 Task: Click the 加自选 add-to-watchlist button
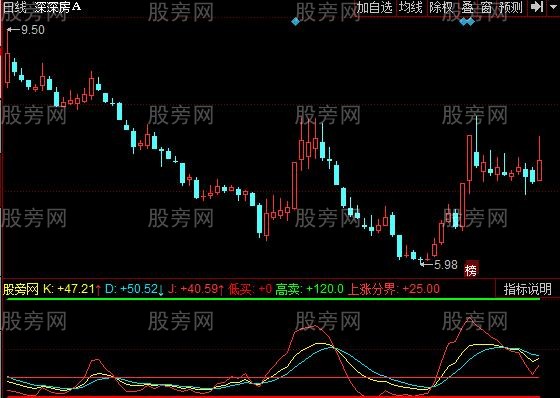pyautogui.click(x=375, y=8)
